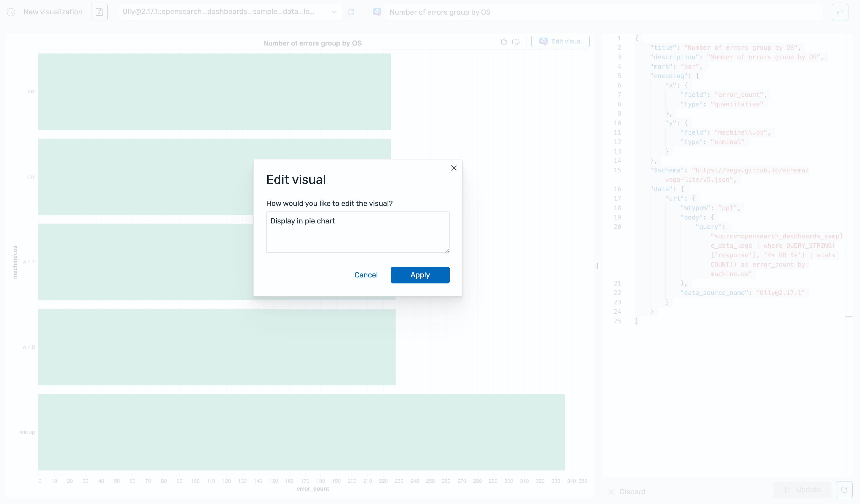Viewport: 860px width, 504px height.
Task: Refresh the selected data source
Action: click(351, 12)
